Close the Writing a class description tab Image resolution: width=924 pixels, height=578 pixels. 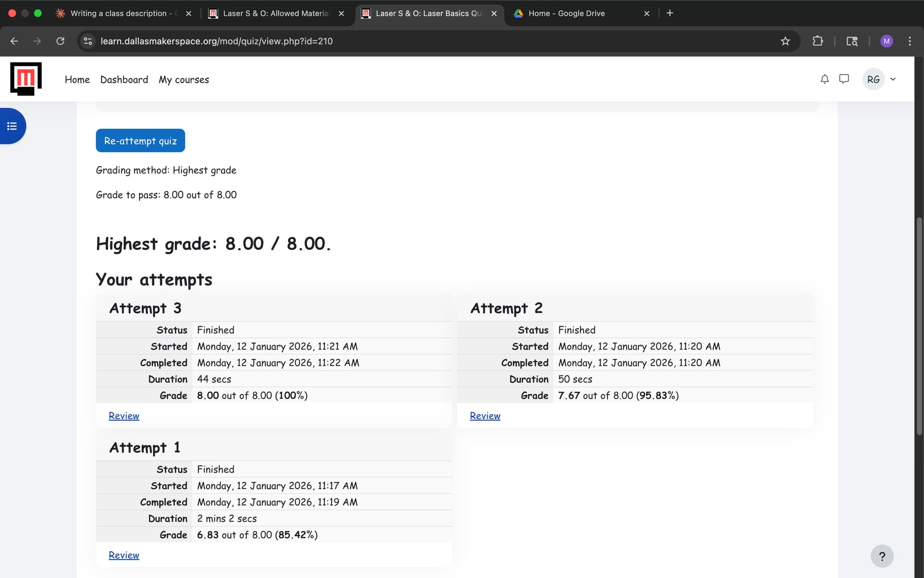click(189, 13)
